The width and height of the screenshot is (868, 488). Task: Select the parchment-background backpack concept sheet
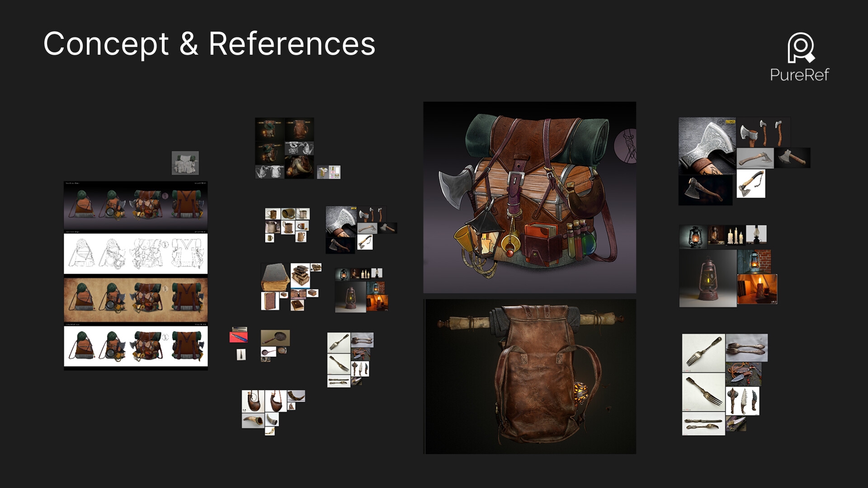coord(136,300)
